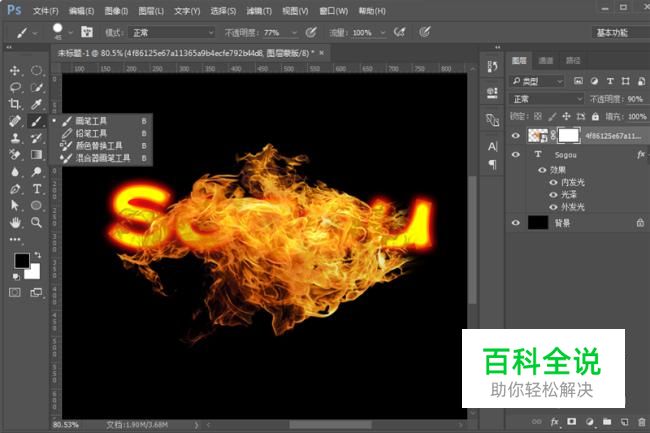Open the 滤镜(T) menu
650x433 pixels.
(x=259, y=11)
